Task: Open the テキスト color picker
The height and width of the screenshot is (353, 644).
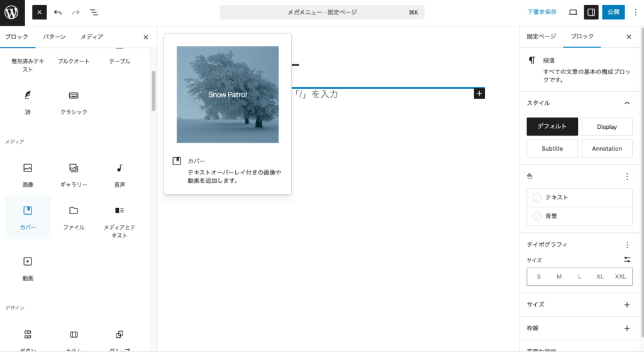Action: pyautogui.click(x=579, y=198)
